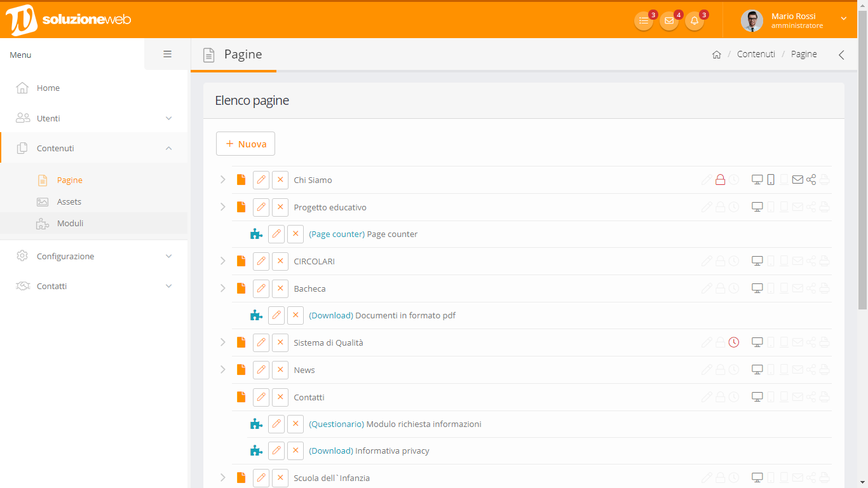Delete the CIRCOLARI page with X button
The height and width of the screenshot is (488, 868).
(x=280, y=261)
